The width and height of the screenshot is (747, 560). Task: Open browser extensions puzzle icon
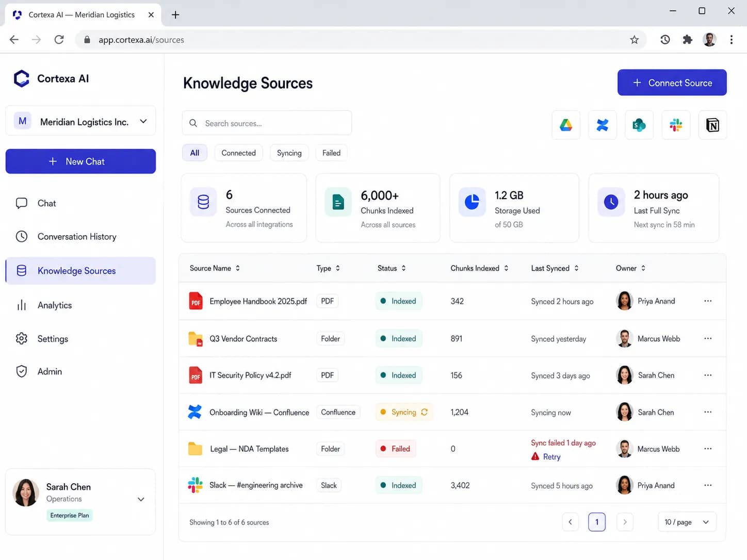click(687, 40)
